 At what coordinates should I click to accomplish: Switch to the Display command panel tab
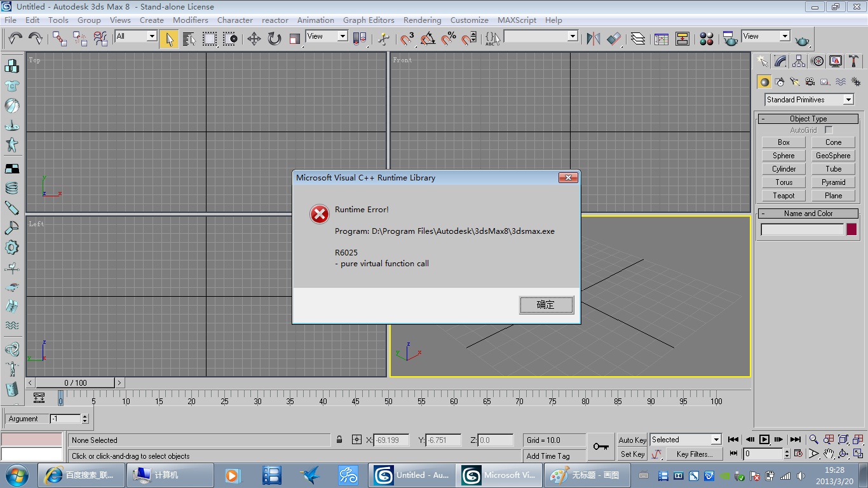click(x=836, y=61)
